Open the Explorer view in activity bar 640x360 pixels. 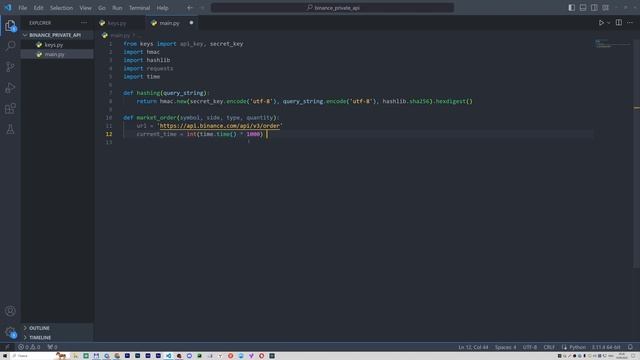tap(10, 26)
